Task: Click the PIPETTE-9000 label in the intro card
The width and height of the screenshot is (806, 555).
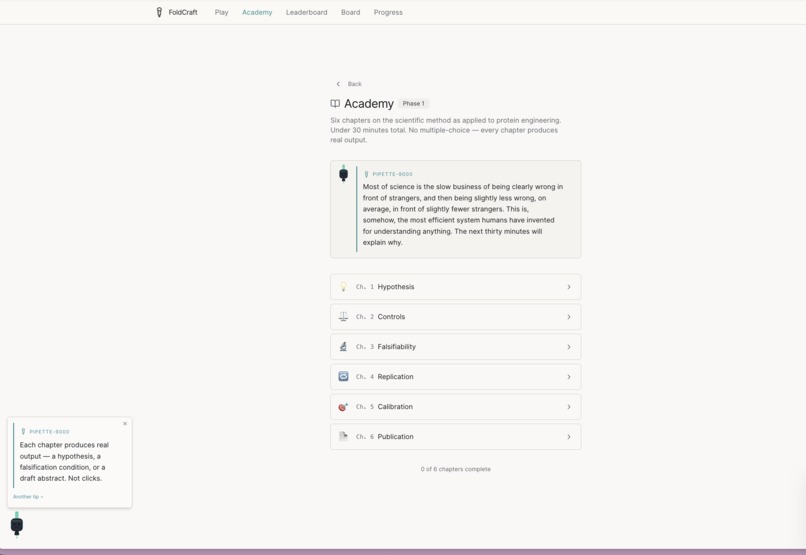Action: coord(392,174)
